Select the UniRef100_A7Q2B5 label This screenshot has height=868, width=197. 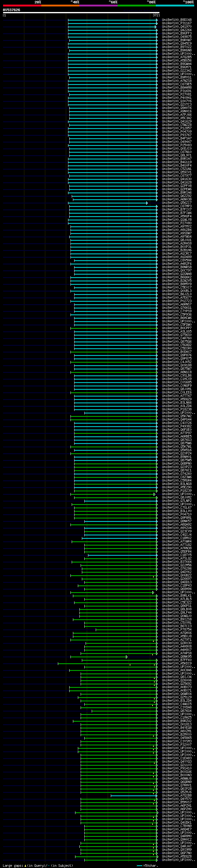(177, 57)
